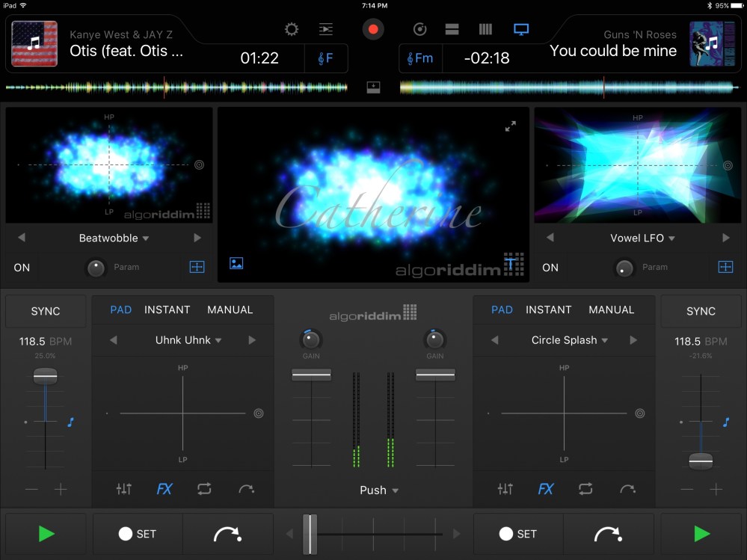Play the right deck track
Screen dimensions: 747x560
click(x=701, y=534)
